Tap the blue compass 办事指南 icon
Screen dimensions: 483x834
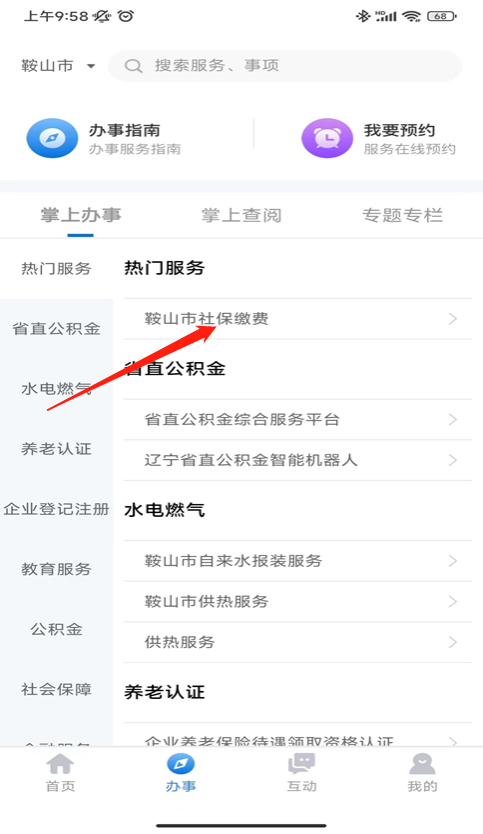[x=52, y=138]
